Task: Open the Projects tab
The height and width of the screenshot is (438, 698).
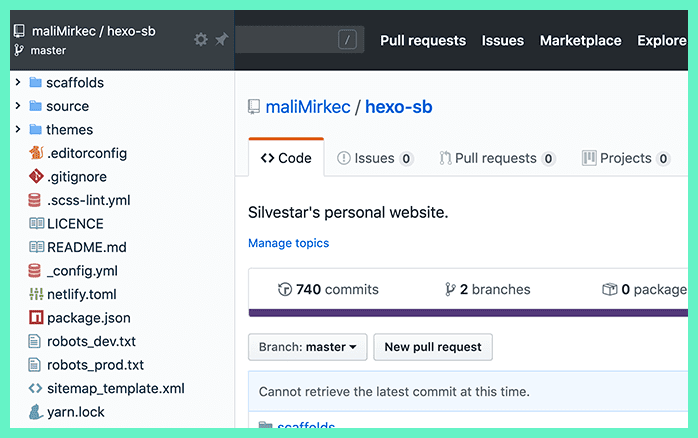Action: 626,158
